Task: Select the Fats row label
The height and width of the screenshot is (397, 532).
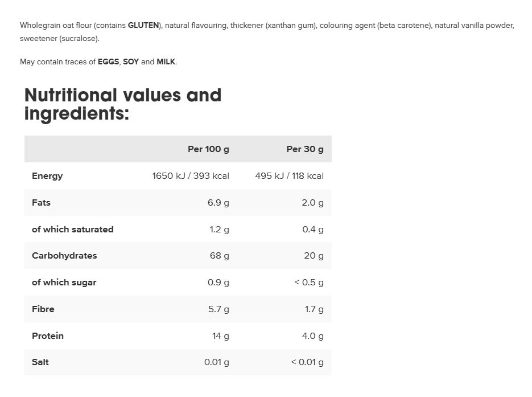Action: [x=41, y=202]
